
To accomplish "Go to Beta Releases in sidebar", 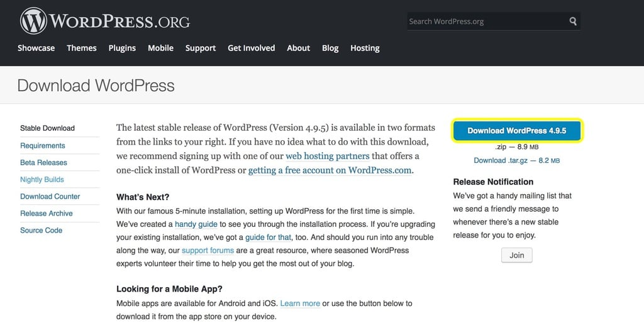I will click(43, 162).
